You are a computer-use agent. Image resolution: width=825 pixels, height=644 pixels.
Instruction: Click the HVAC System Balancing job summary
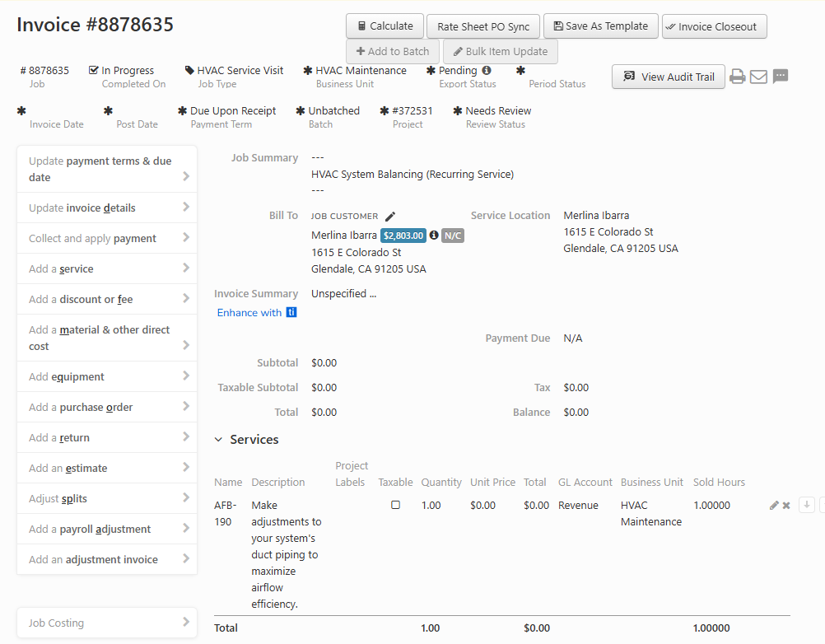[x=412, y=174]
